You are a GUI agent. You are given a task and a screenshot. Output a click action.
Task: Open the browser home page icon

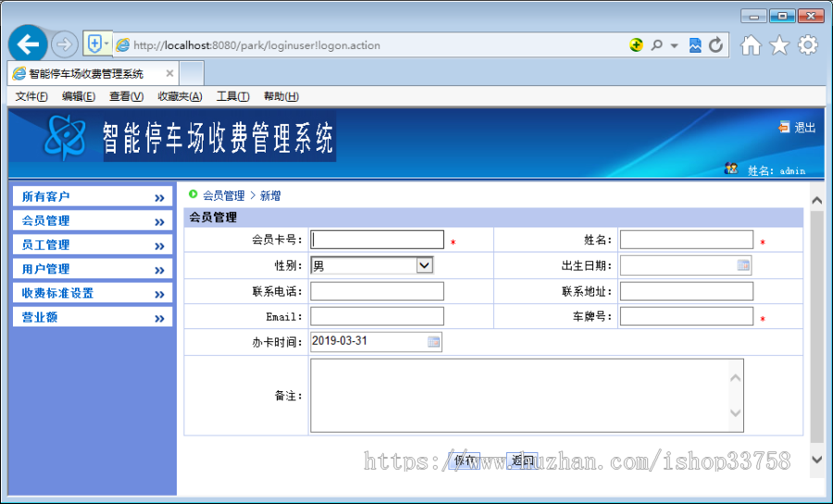pyautogui.click(x=751, y=45)
